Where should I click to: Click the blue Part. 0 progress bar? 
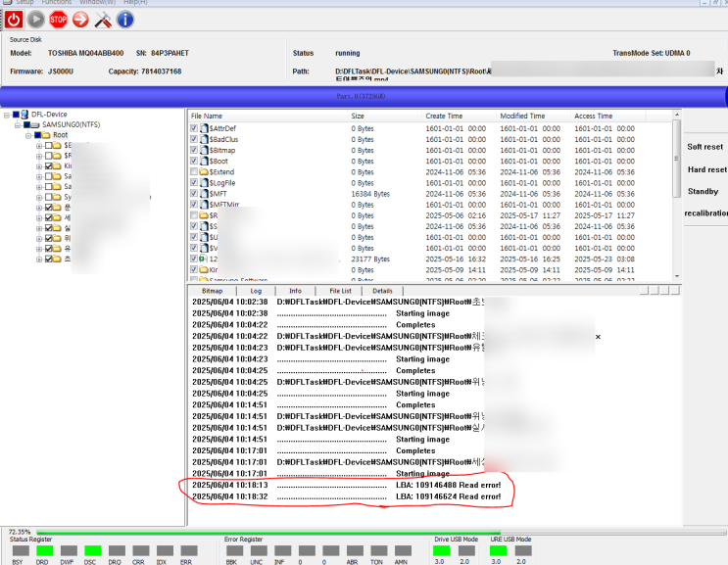(x=364, y=97)
